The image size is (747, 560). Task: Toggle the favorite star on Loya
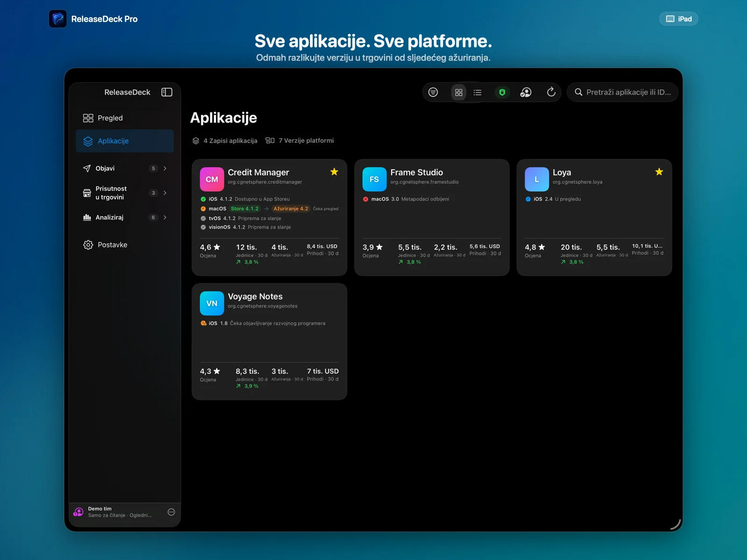coord(659,172)
